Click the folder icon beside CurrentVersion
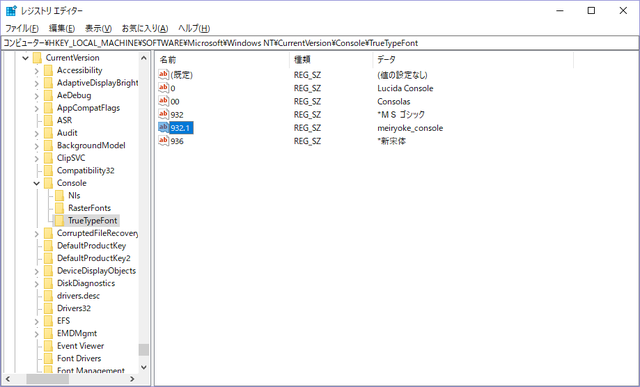Image resolution: width=640 pixels, height=387 pixels. point(37,58)
